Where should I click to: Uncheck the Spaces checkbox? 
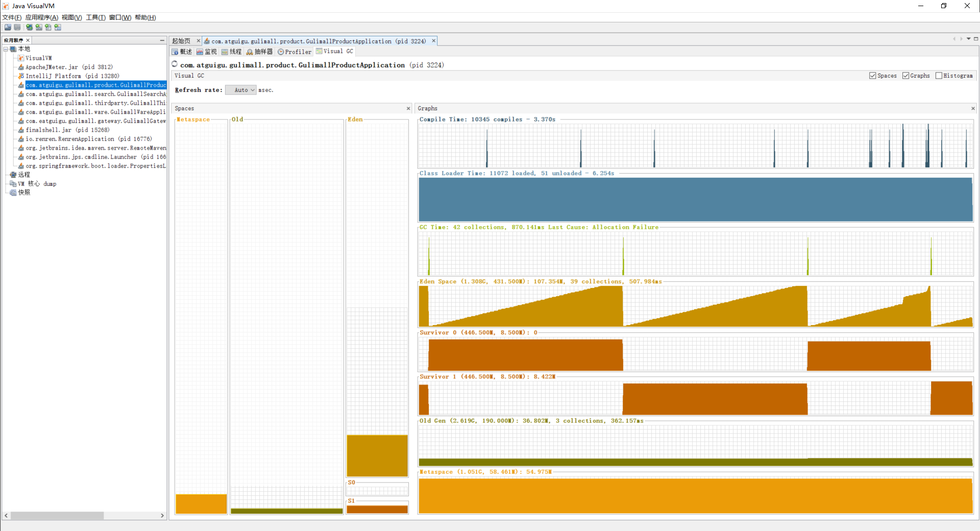point(872,76)
